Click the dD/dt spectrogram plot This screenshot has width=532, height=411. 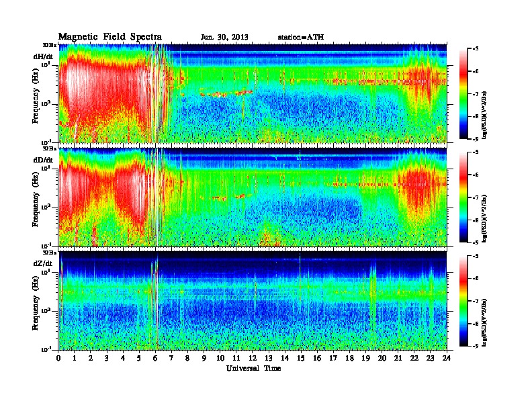(253, 197)
